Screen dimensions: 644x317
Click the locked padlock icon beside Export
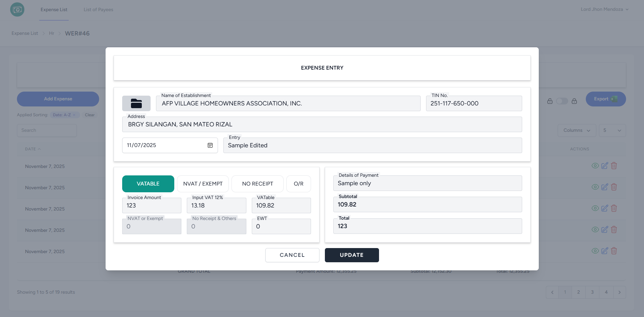pyautogui.click(x=574, y=101)
